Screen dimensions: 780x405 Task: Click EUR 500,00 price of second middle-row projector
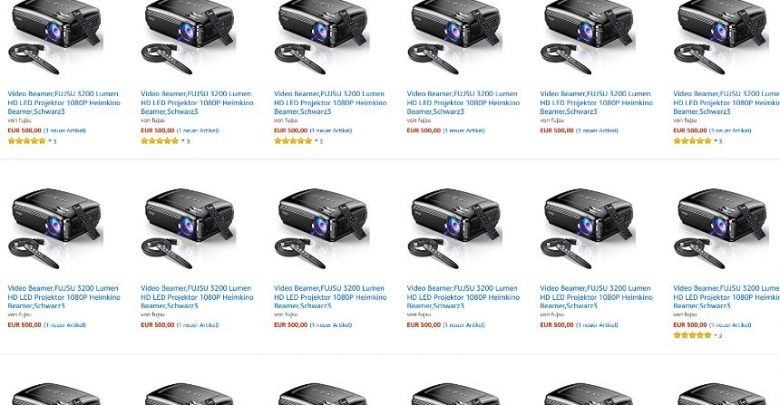(157, 325)
